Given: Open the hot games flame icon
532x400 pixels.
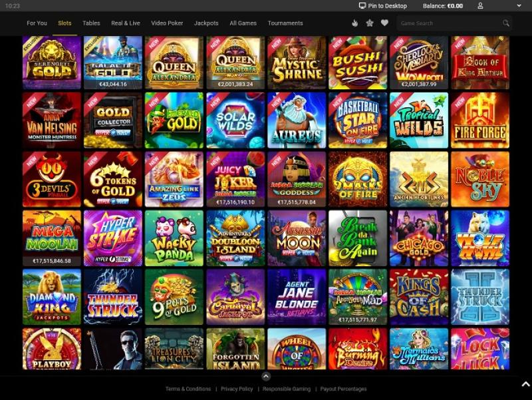Looking at the screenshot, I should (355, 23).
